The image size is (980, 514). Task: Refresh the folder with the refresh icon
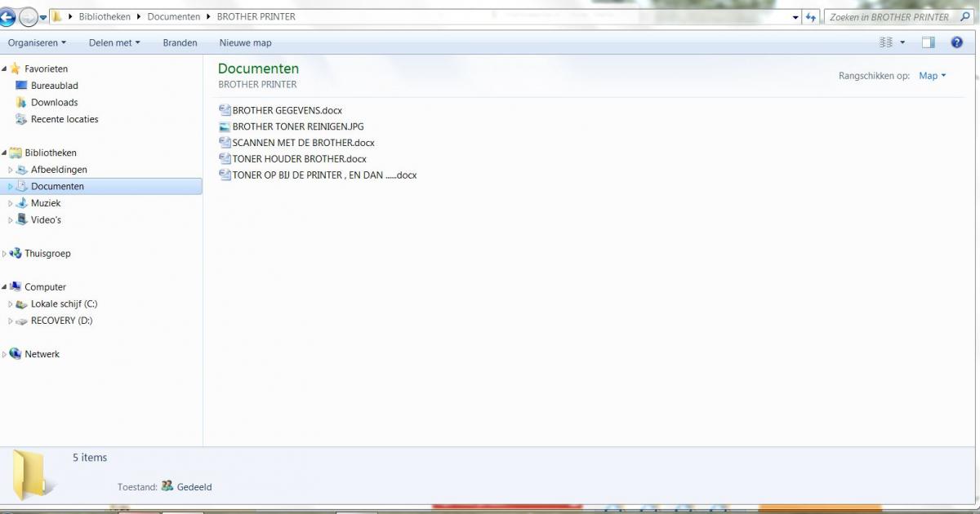click(x=811, y=16)
